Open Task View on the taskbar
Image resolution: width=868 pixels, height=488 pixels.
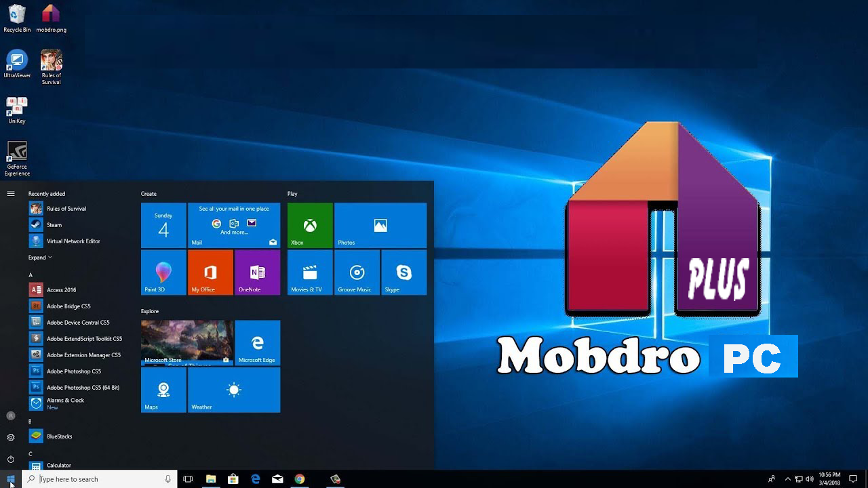tap(188, 479)
